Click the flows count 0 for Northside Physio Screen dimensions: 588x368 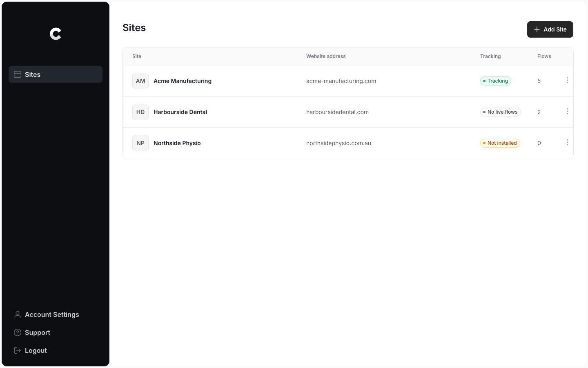[539, 143]
